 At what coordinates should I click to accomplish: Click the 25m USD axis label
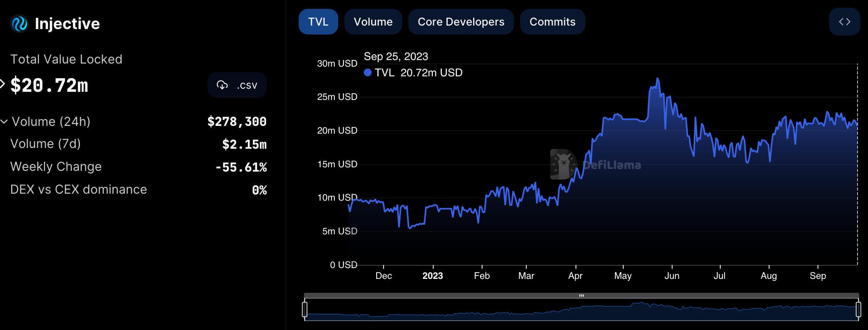tap(337, 97)
